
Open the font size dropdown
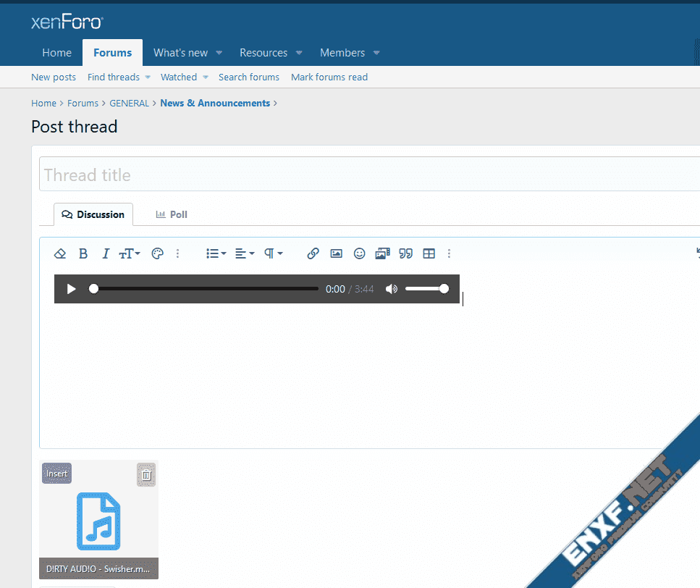[129, 253]
